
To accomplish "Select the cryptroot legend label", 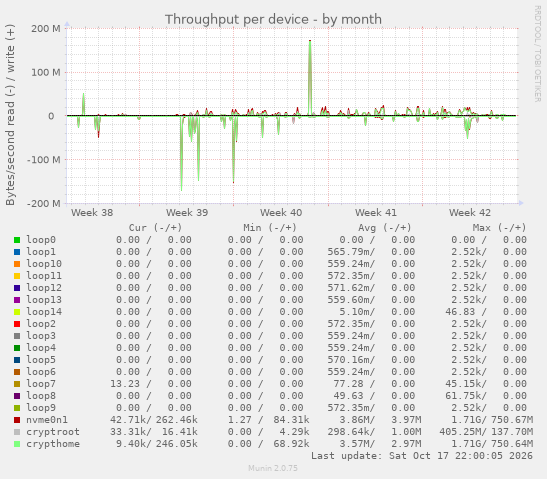I will click(x=53, y=432).
